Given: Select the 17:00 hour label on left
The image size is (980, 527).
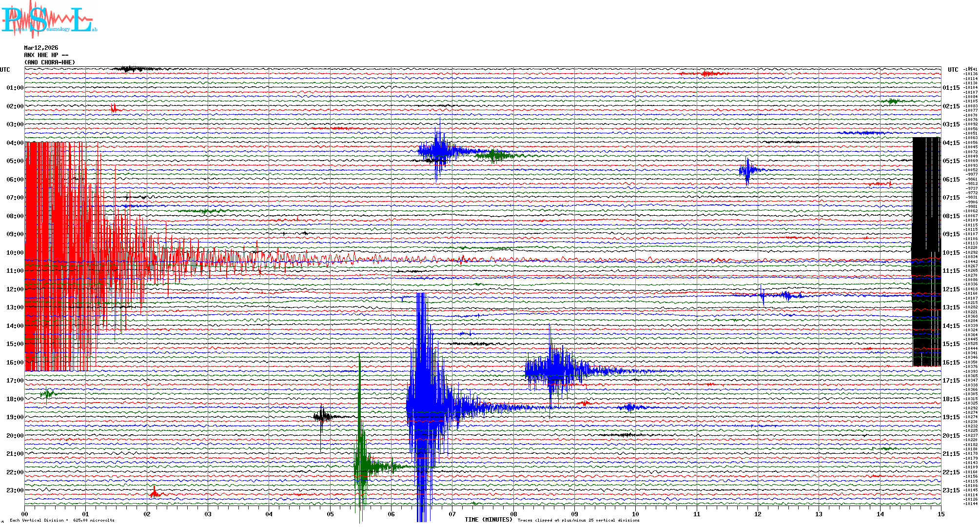Looking at the screenshot, I should click(x=15, y=381).
